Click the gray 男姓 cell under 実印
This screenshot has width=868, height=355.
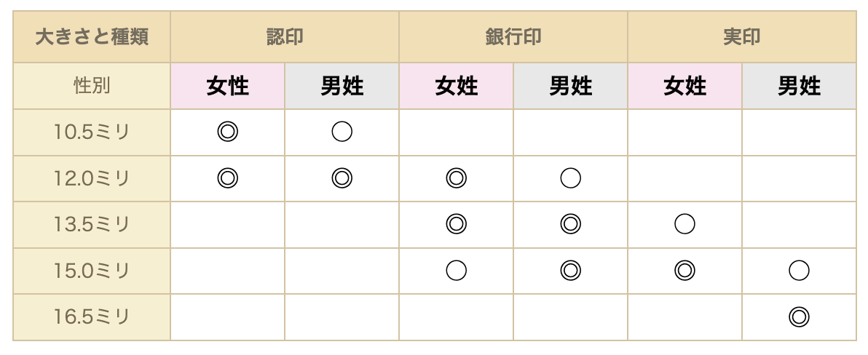[x=800, y=87]
